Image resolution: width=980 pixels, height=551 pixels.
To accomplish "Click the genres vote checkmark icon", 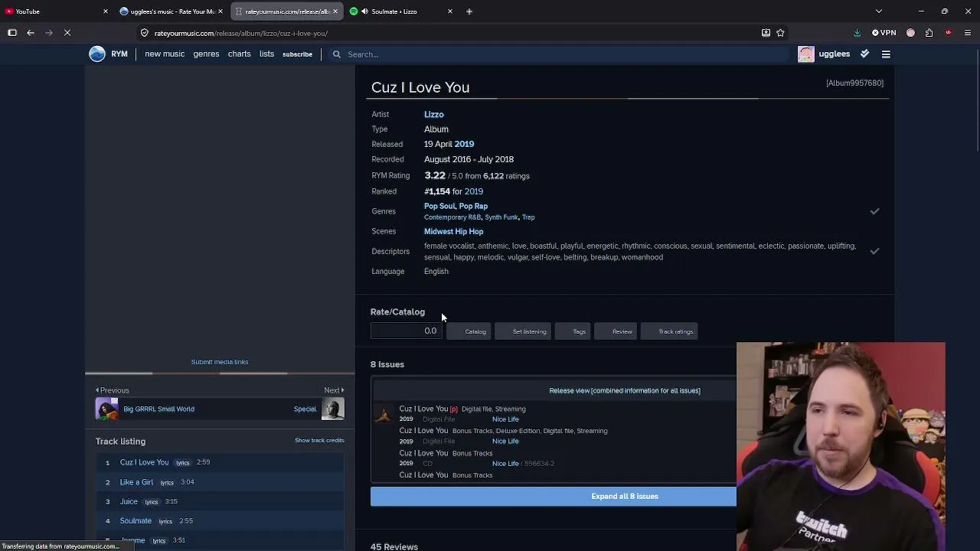I will (874, 211).
